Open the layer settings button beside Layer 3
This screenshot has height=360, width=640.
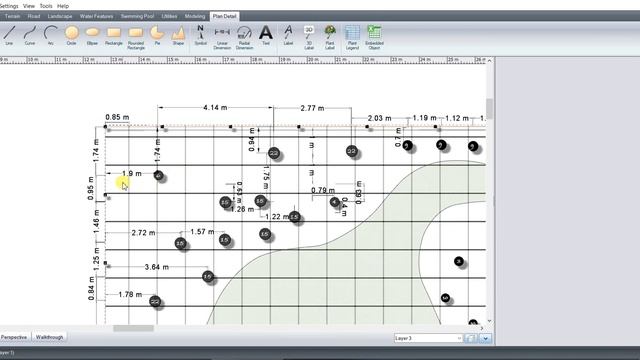(x=471, y=338)
